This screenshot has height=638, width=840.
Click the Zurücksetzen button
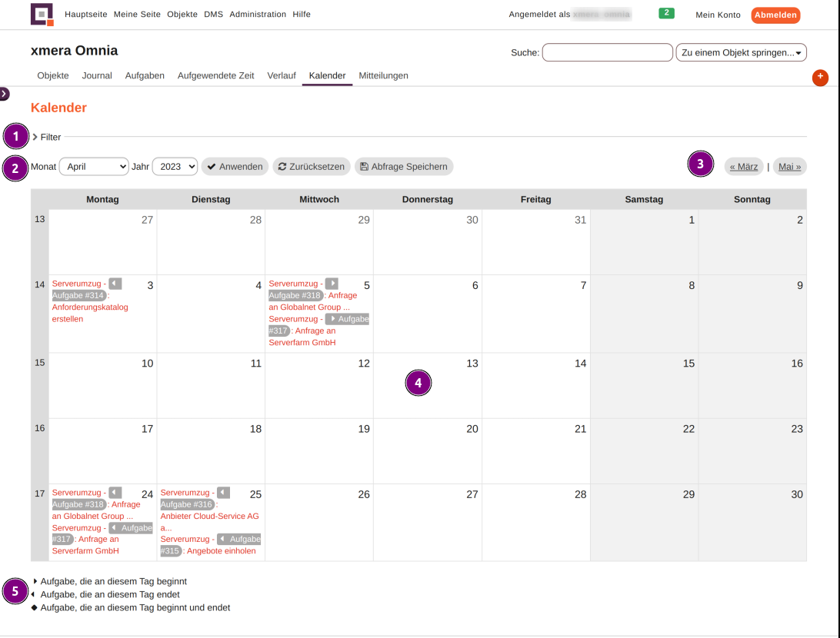tap(312, 167)
